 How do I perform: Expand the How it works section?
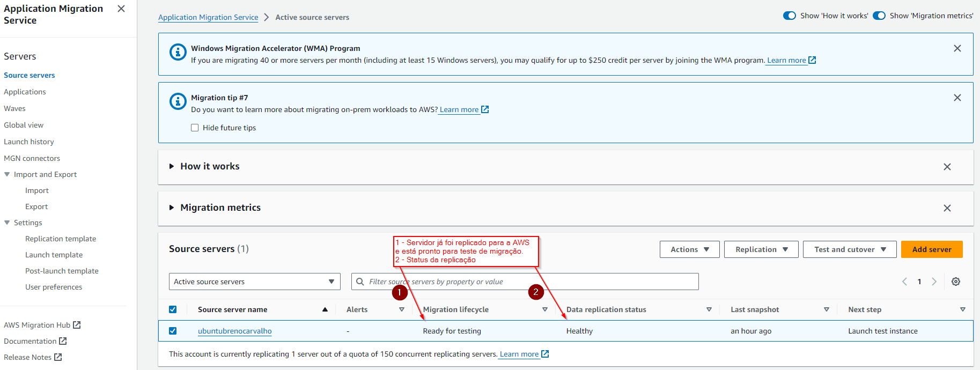172,166
